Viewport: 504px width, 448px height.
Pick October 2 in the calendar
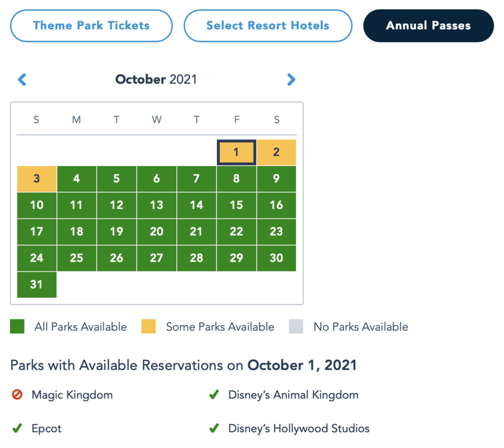point(276,153)
